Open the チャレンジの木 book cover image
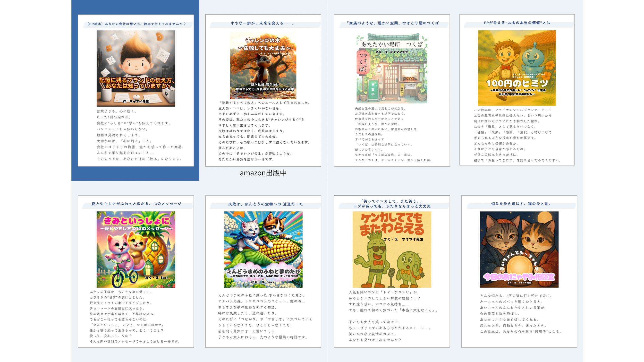This screenshot has height=362, width=644. [263, 65]
